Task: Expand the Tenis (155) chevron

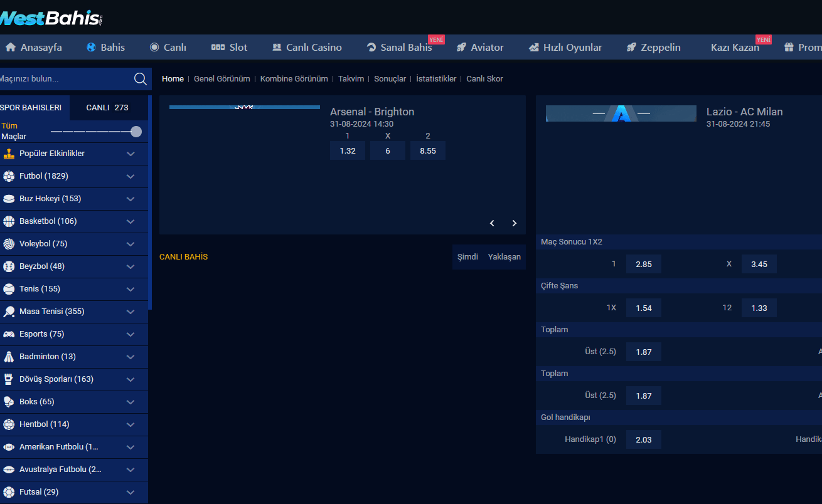Action: [131, 289]
